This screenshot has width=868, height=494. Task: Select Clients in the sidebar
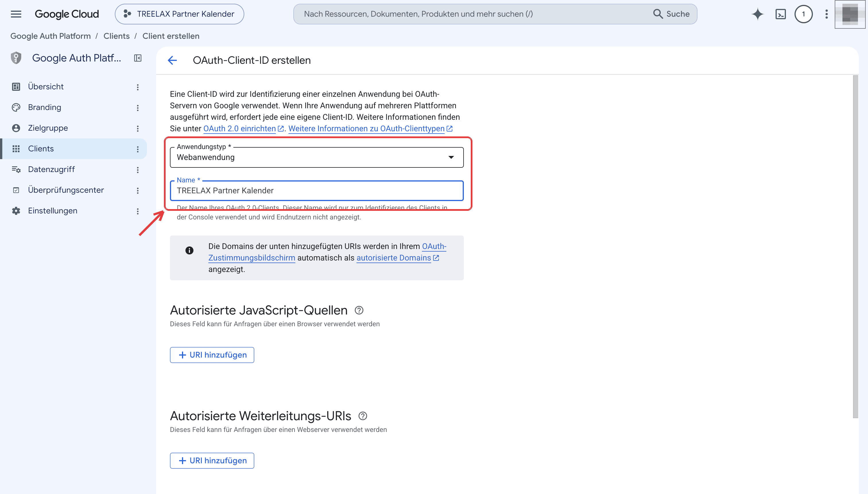73,149
